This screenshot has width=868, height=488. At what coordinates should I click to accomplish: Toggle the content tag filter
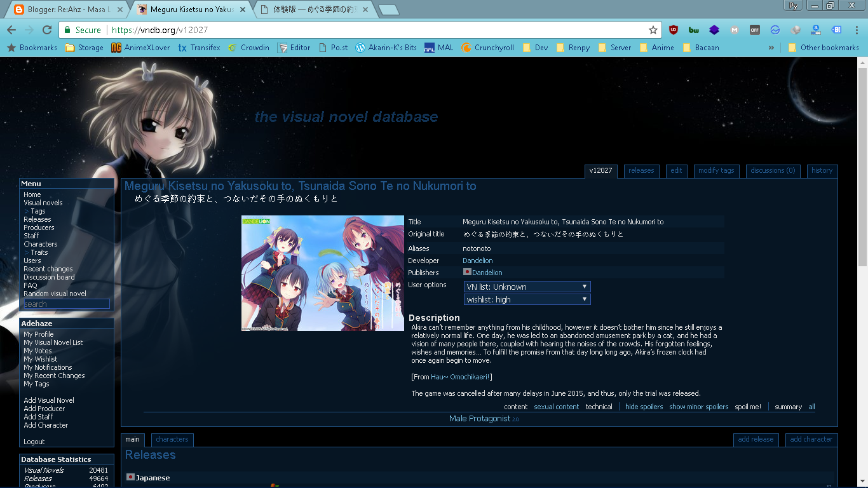pyautogui.click(x=516, y=407)
